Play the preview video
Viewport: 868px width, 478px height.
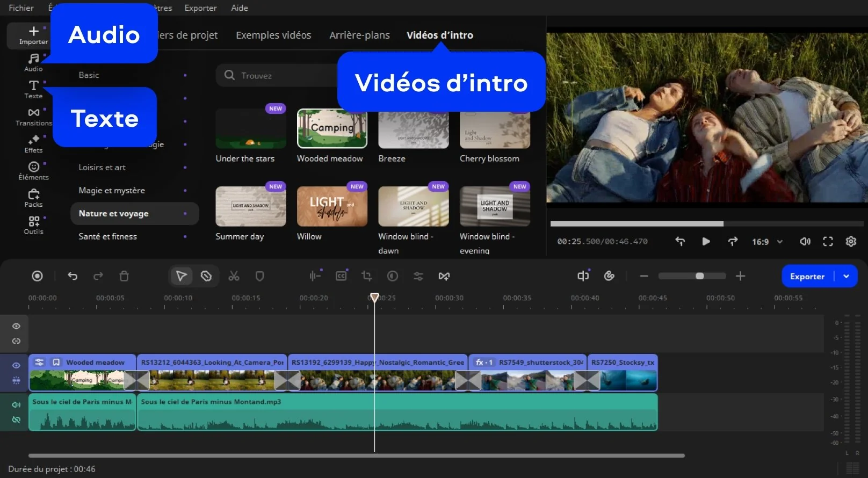coord(706,242)
